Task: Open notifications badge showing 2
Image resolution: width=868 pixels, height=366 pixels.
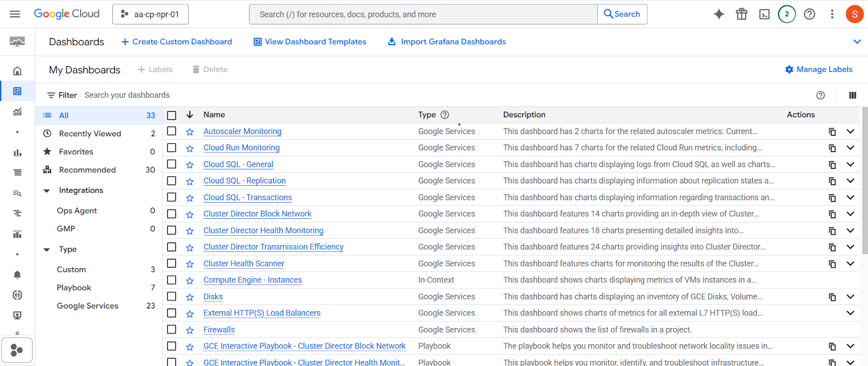Action: coord(787,14)
